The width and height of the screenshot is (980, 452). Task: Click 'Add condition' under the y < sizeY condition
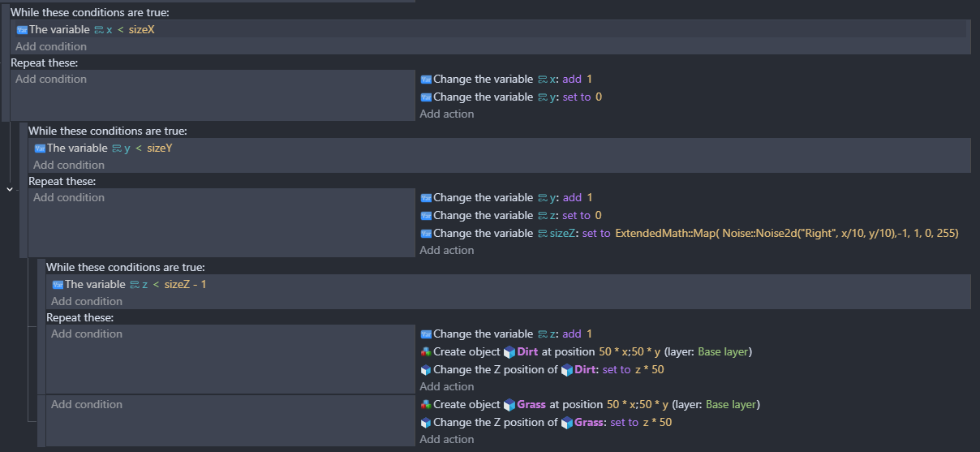point(68,166)
